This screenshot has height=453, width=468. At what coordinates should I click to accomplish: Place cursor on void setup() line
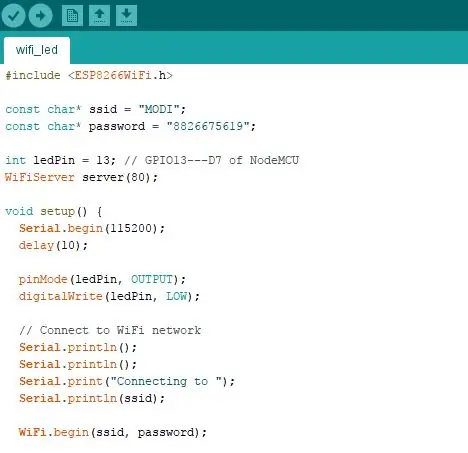click(x=54, y=211)
